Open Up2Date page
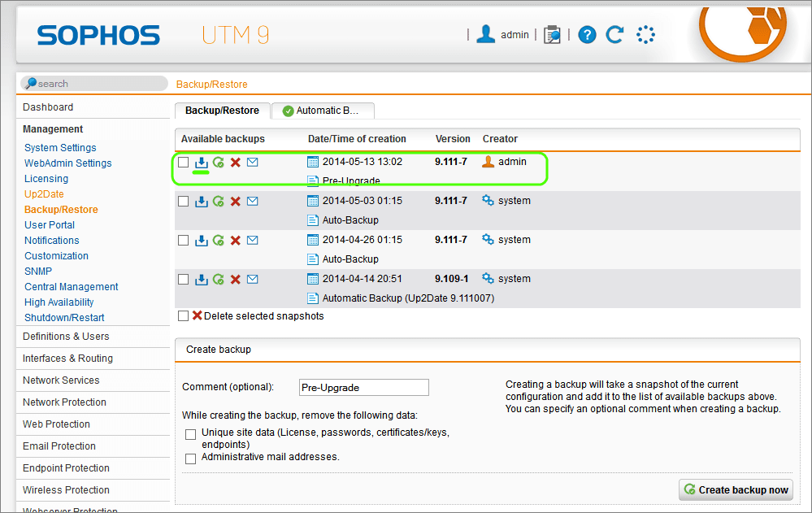This screenshot has height=513, width=812. tap(44, 194)
